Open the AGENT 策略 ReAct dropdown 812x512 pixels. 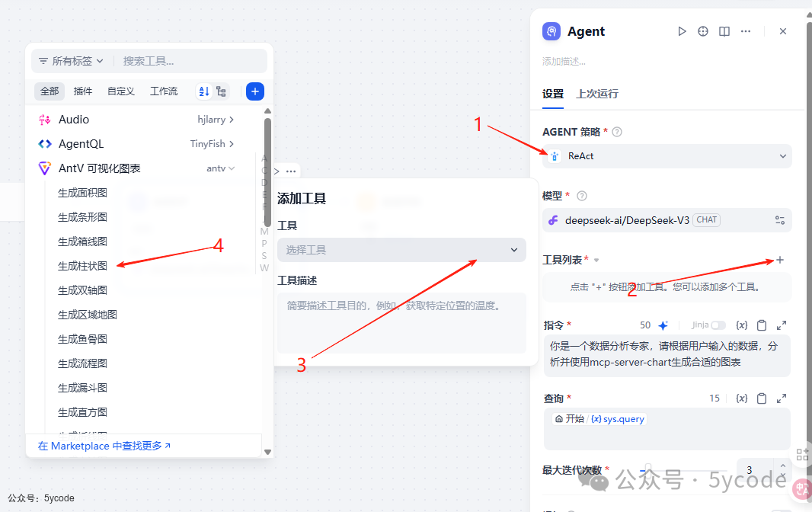point(667,156)
